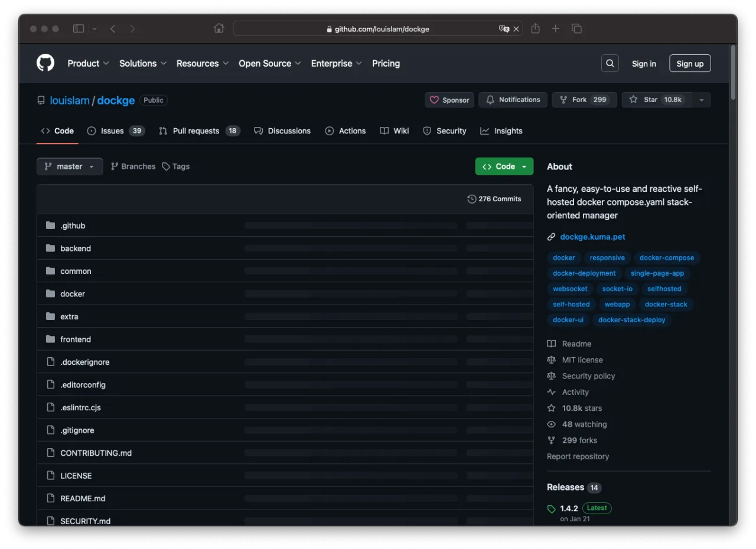Expand the Resources menu
This screenshot has width=756, height=549.
coord(203,63)
